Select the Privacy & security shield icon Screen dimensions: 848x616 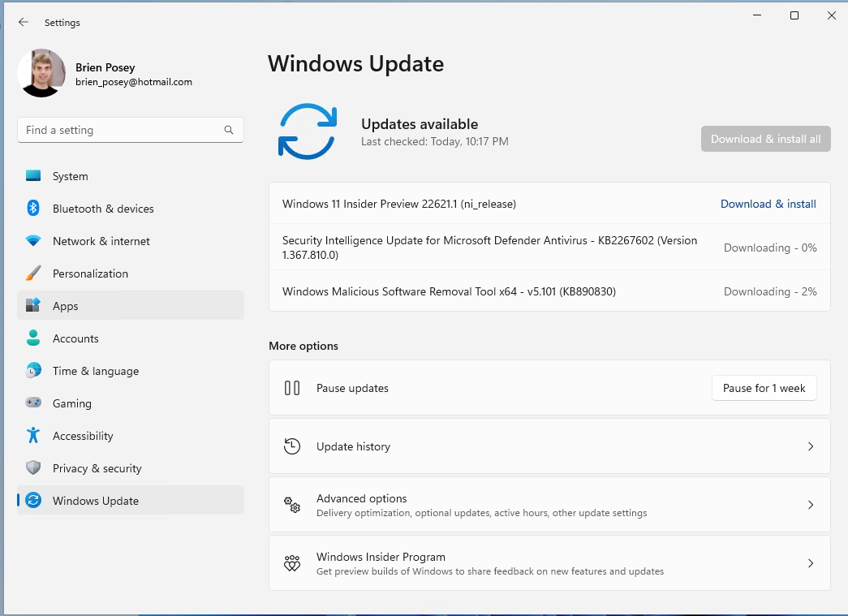[33, 468]
